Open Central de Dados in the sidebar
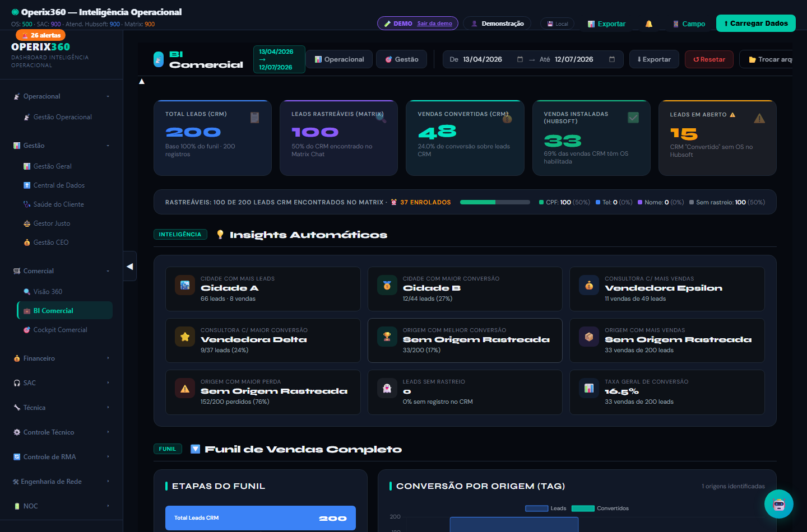Viewport: 807px width, 532px height. pyautogui.click(x=64, y=185)
